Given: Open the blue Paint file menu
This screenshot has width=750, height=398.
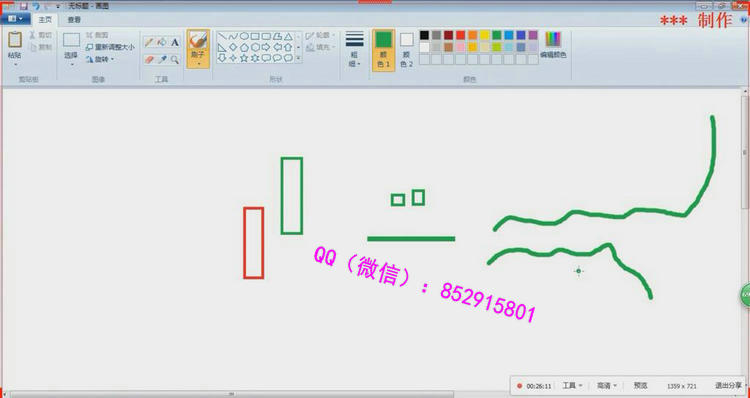Looking at the screenshot, I should pos(15,19).
